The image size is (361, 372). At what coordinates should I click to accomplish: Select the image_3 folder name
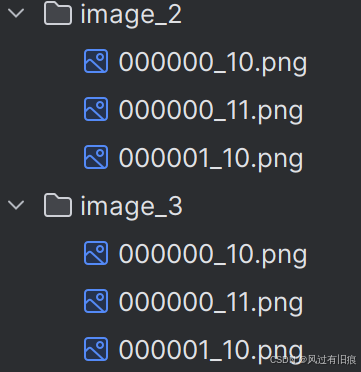[132, 207]
